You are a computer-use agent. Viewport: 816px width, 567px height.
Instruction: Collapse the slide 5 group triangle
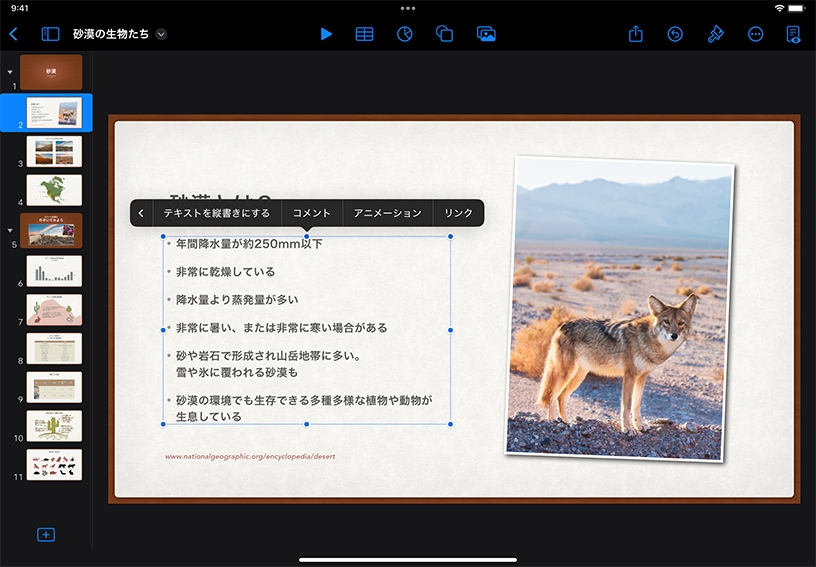(10, 230)
